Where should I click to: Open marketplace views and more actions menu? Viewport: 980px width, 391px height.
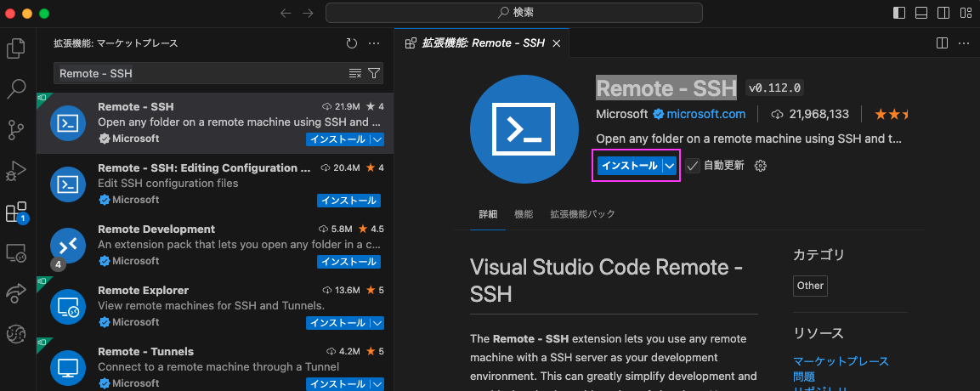click(x=374, y=43)
